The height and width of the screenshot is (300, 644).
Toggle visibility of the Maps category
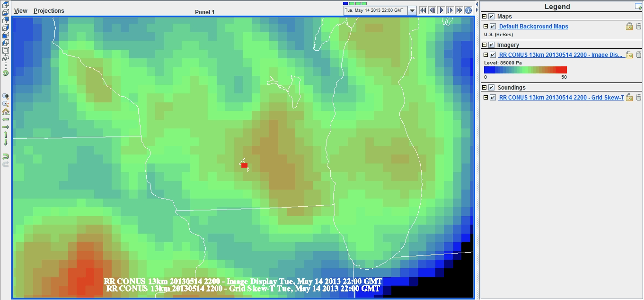[491, 17]
